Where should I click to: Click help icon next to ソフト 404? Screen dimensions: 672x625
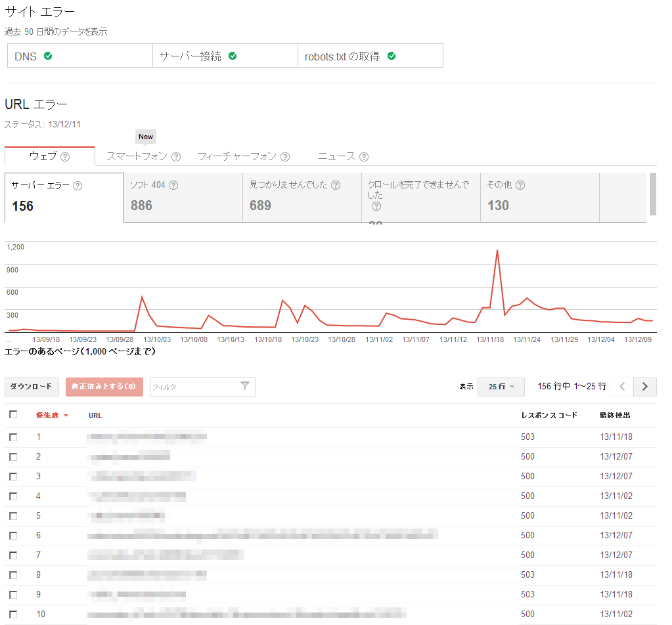coord(173,186)
